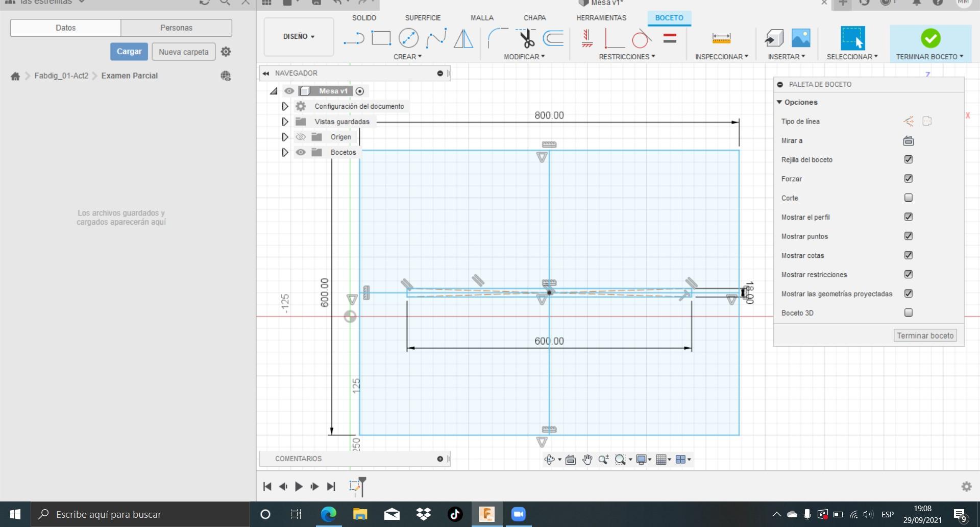
Task: Toggle Rejilla del boceto checkbox
Action: 909,159
